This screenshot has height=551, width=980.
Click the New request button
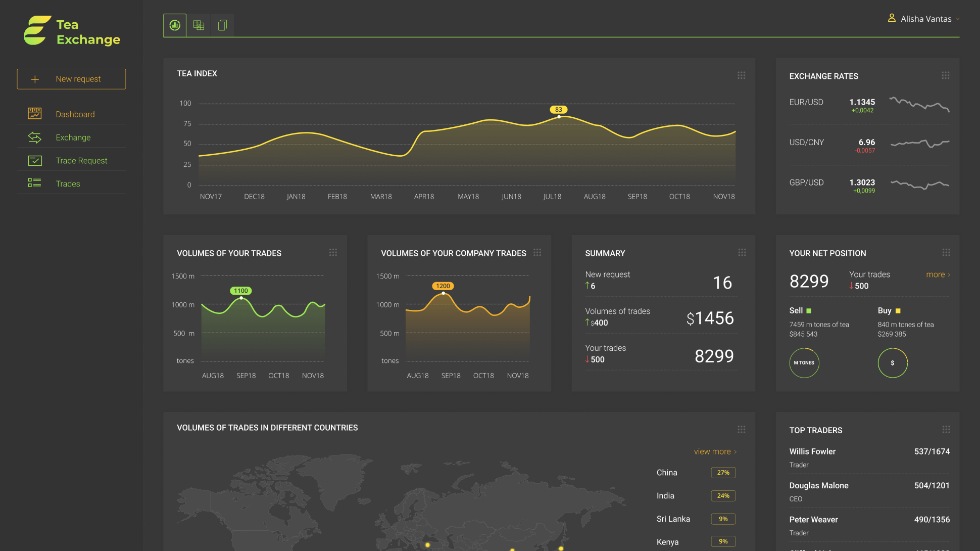[x=71, y=79]
